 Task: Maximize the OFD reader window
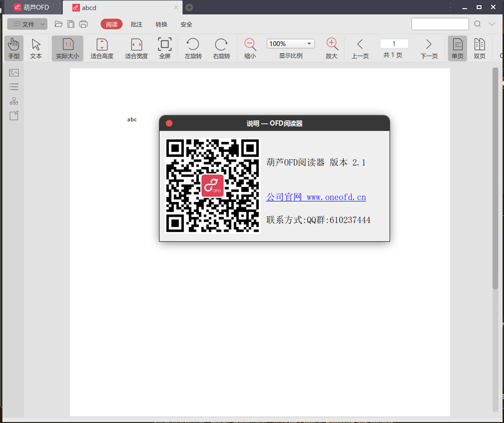(x=479, y=7)
